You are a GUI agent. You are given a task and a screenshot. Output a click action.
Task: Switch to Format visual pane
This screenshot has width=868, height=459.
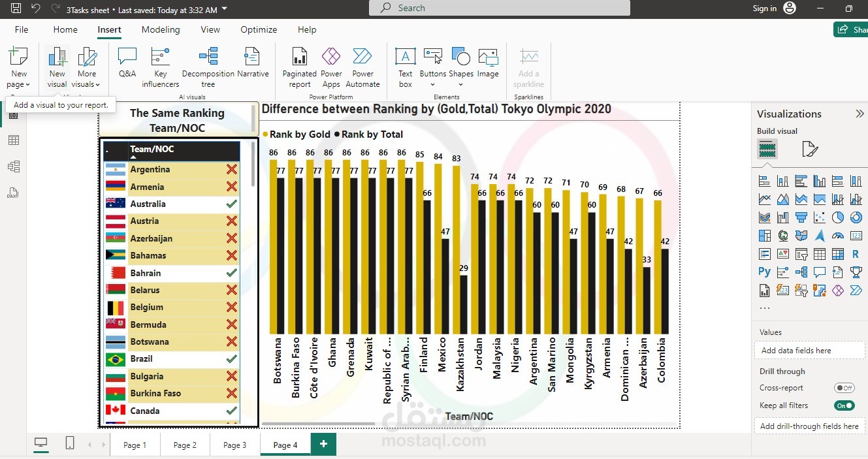[x=809, y=150]
